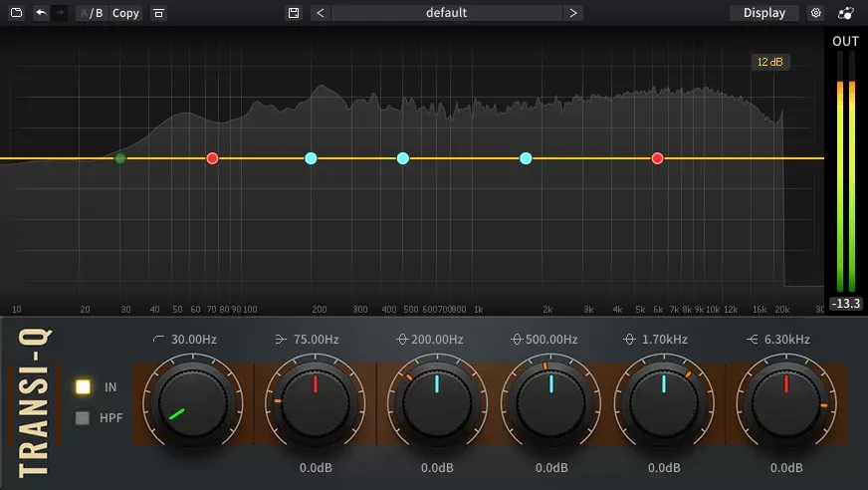Click the bell filter icon at 200.00Hz
Viewport: 868px width, 490px height.
click(402, 339)
